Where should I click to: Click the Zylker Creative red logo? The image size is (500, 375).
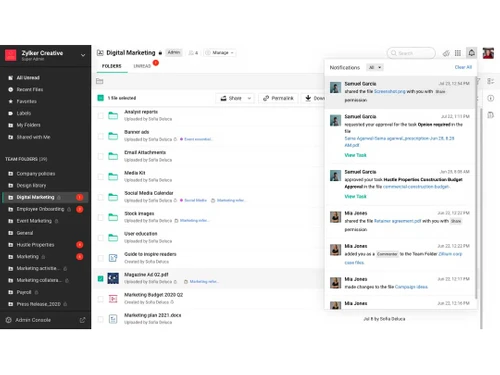pyautogui.click(x=11, y=55)
